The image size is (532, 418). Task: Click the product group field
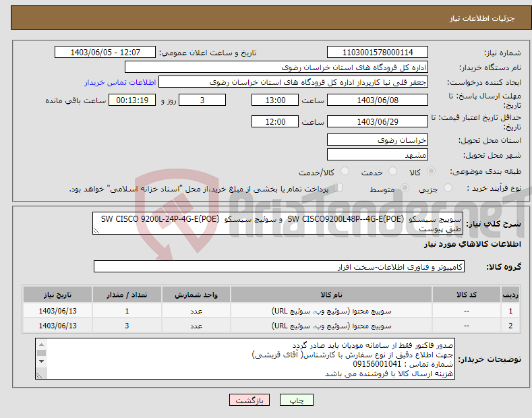[x=279, y=267]
